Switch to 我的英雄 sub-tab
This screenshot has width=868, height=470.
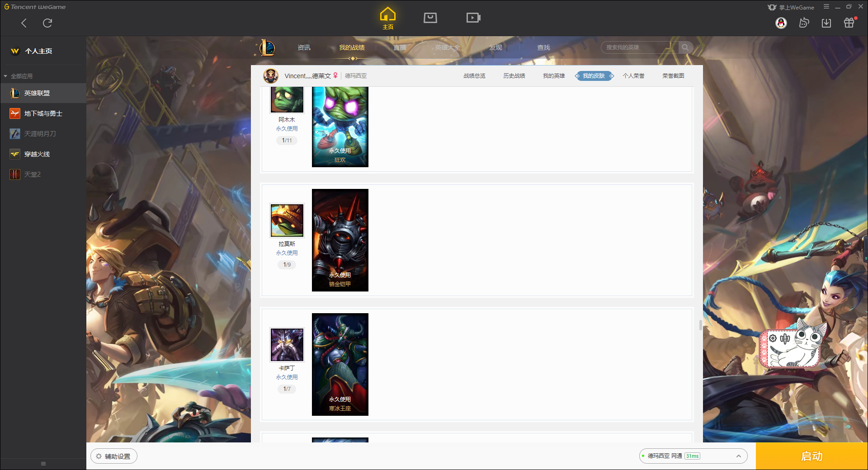pyautogui.click(x=554, y=76)
